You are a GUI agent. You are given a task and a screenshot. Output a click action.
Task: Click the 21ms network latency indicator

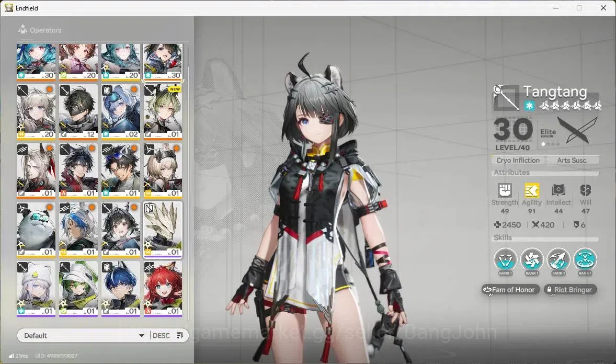pyautogui.click(x=18, y=356)
